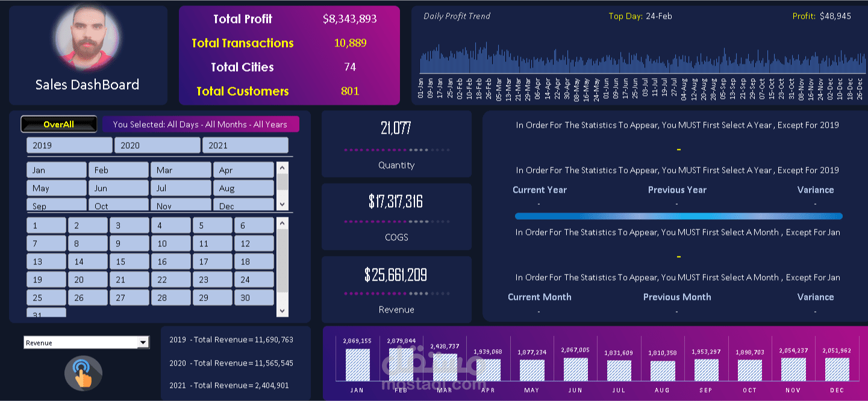Click the Daily Profit Trend title

pos(457,16)
